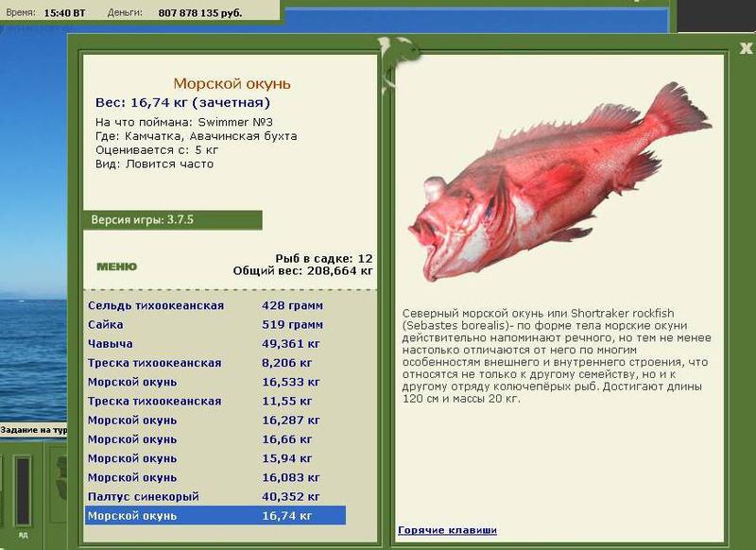Select the Морской окунь 16,533 кг row
The height and width of the screenshot is (550, 756).
pos(215,382)
